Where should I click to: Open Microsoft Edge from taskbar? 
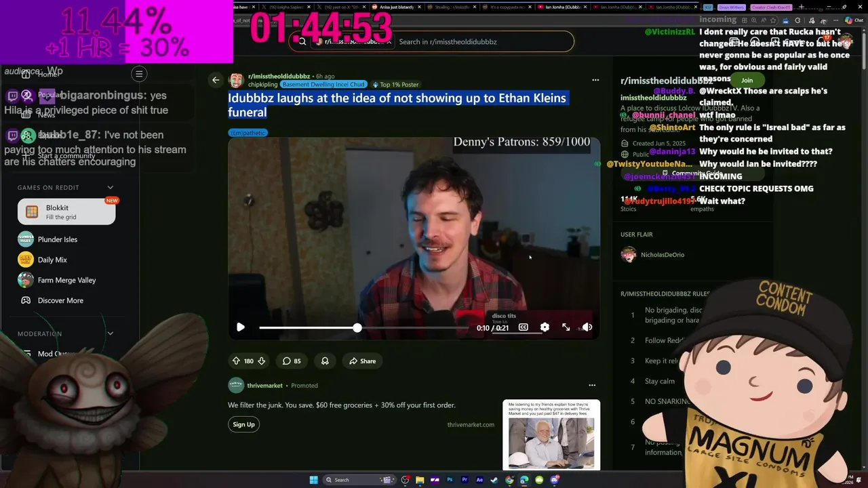[x=524, y=480]
